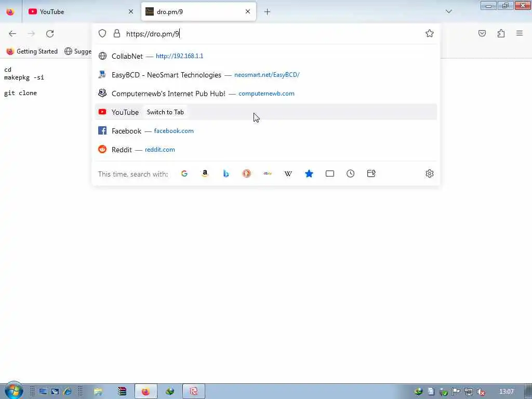Choose Reddit reddit.com suggestion

point(266,149)
